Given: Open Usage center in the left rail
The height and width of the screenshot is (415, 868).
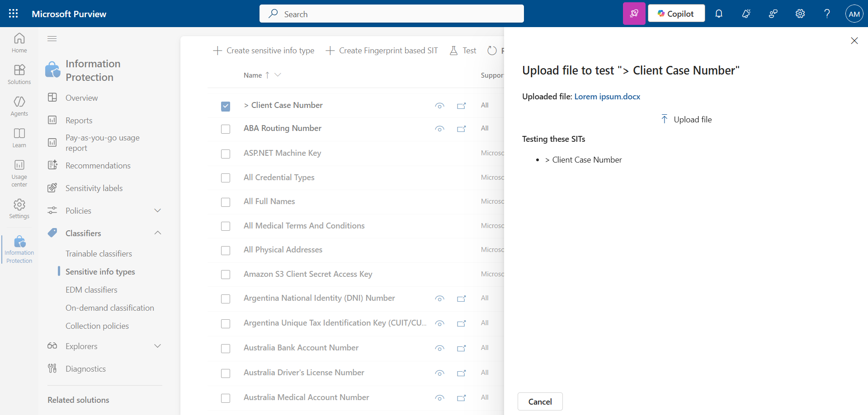Looking at the screenshot, I should click(19, 173).
